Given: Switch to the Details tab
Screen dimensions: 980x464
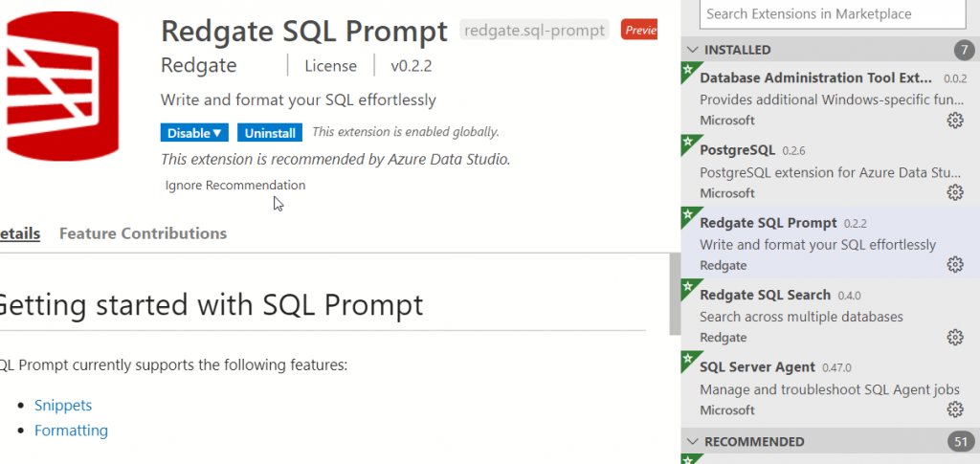Looking at the screenshot, I should point(19,233).
